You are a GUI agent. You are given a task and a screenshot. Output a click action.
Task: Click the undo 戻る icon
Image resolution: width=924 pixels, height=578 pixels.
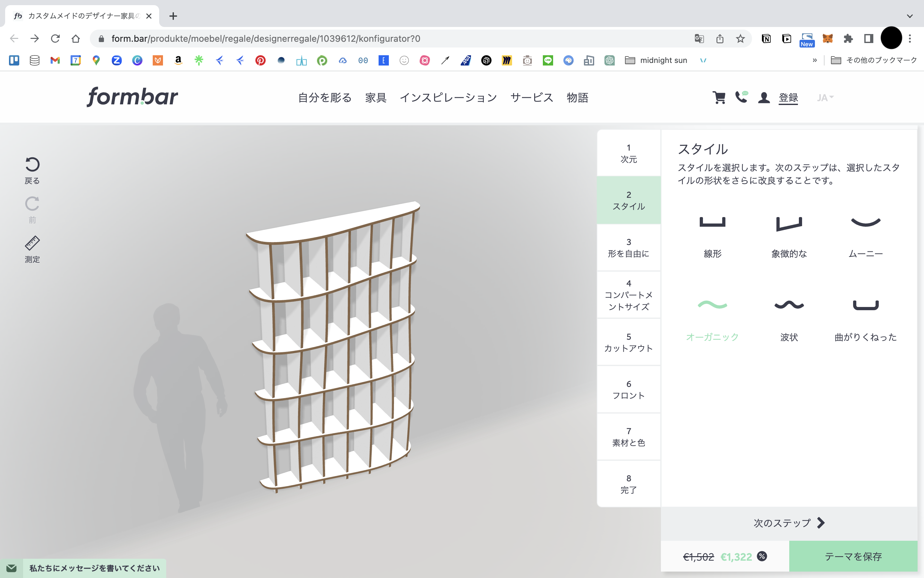32,165
